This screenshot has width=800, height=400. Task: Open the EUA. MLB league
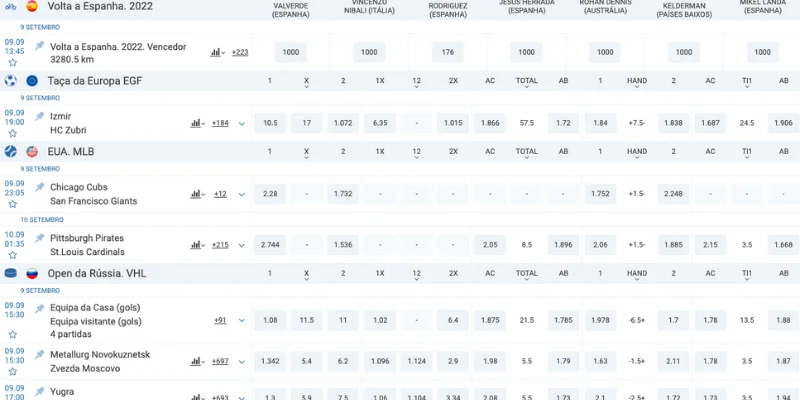pos(71,152)
